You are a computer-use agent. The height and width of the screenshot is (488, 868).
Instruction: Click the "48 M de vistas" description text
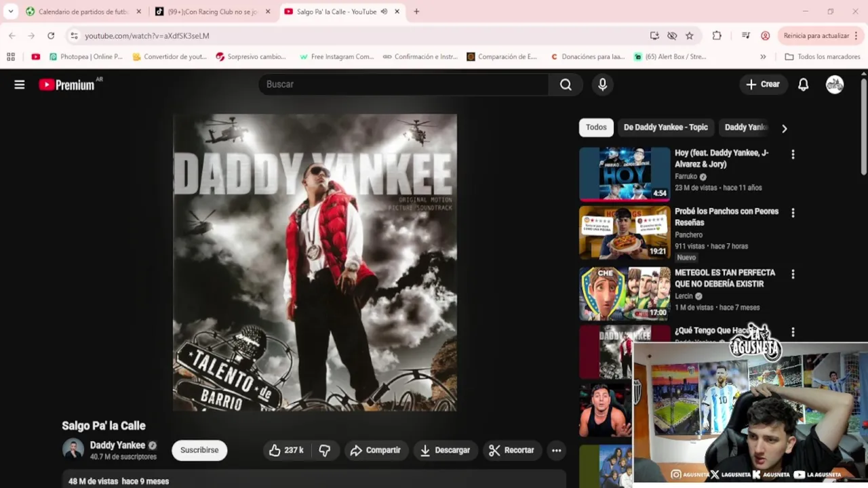[94, 481]
